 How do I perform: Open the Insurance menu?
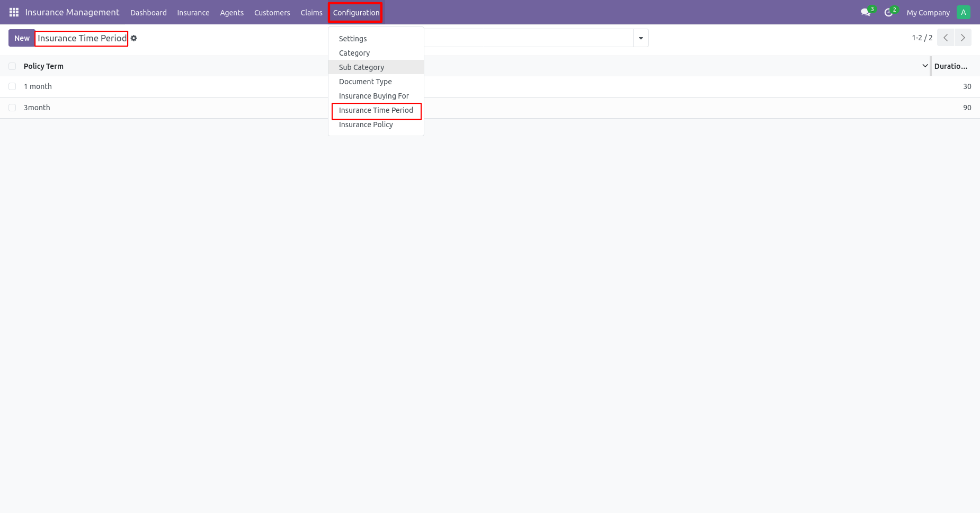click(193, 13)
